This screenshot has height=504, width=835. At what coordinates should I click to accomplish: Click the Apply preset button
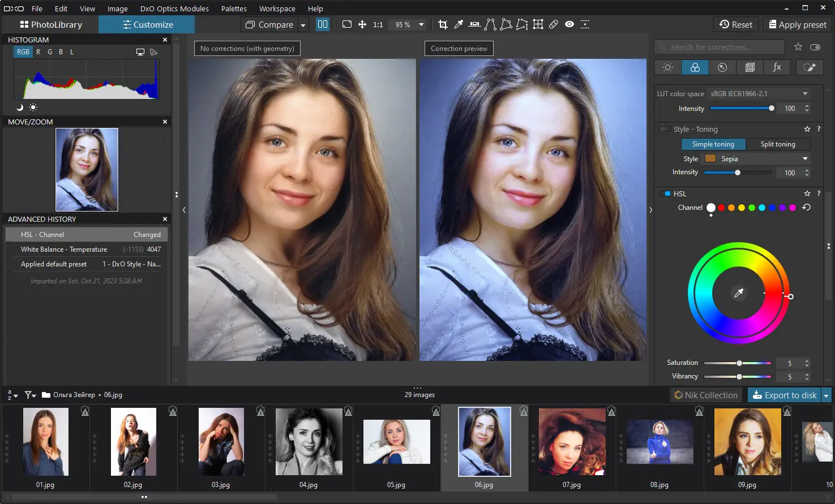(x=797, y=24)
